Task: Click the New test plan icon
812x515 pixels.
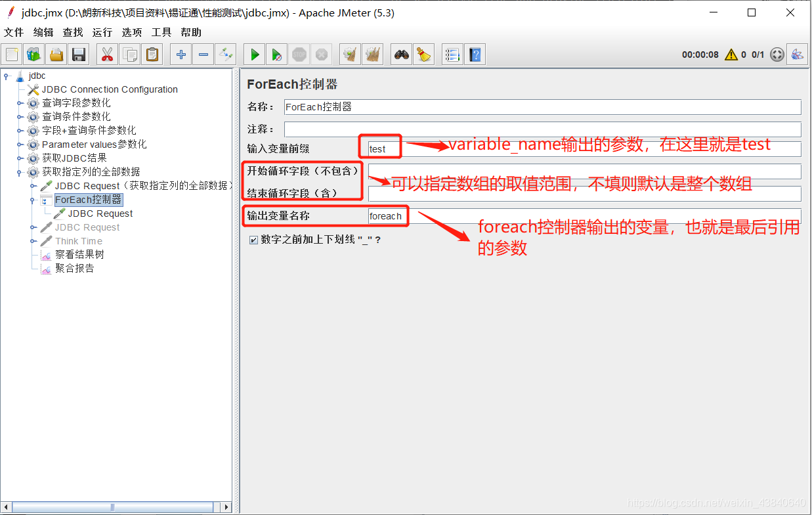Action: [12, 55]
